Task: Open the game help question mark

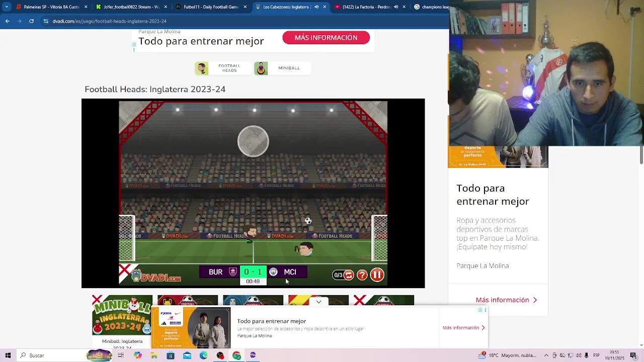Action: point(362,275)
